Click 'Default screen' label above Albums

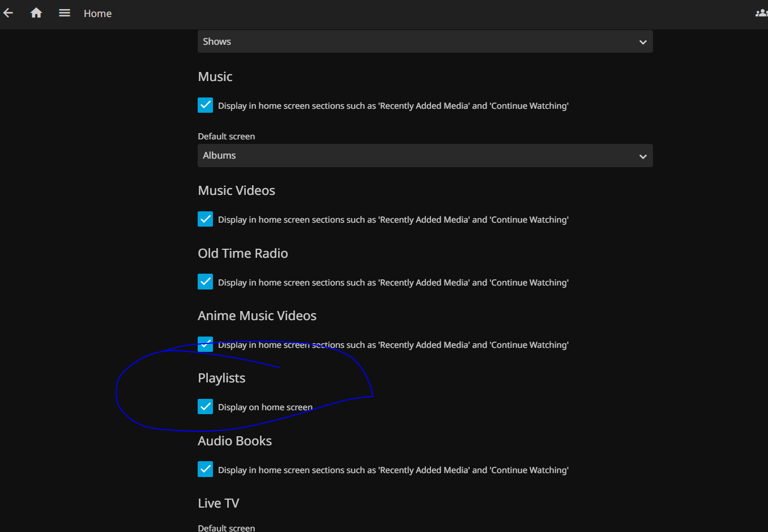pyautogui.click(x=226, y=137)
